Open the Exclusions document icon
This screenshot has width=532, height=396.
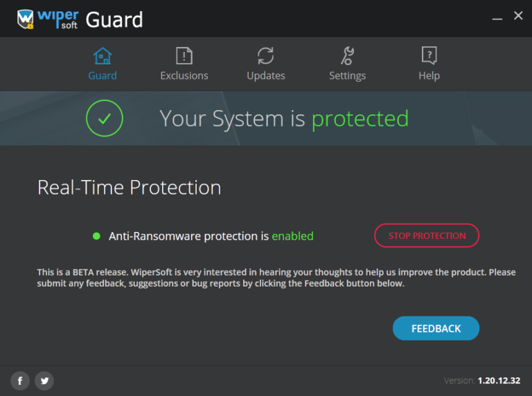(184, 56)
